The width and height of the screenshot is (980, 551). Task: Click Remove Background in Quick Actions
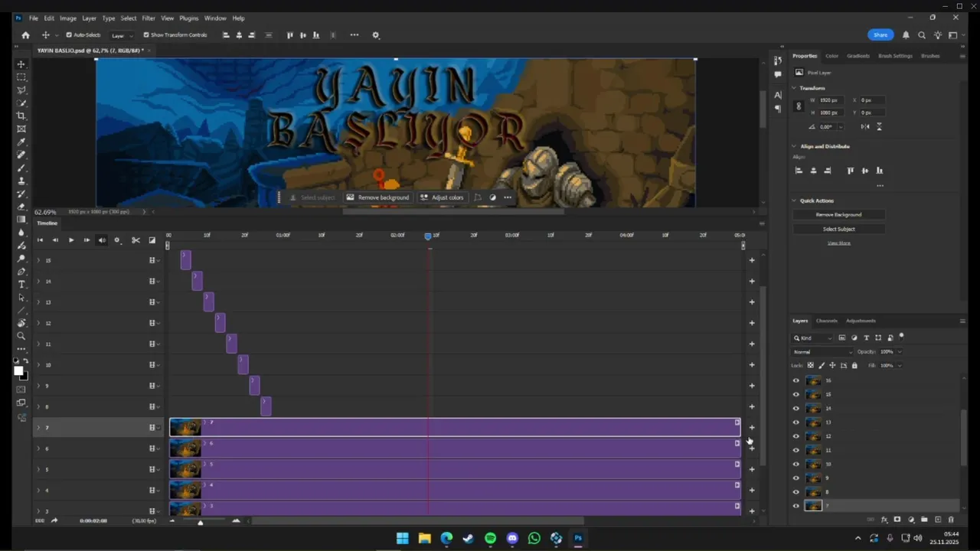(838, 215)
